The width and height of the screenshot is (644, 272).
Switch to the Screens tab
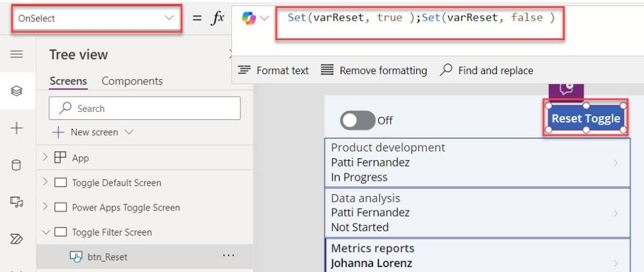click(x=68, y=81)
